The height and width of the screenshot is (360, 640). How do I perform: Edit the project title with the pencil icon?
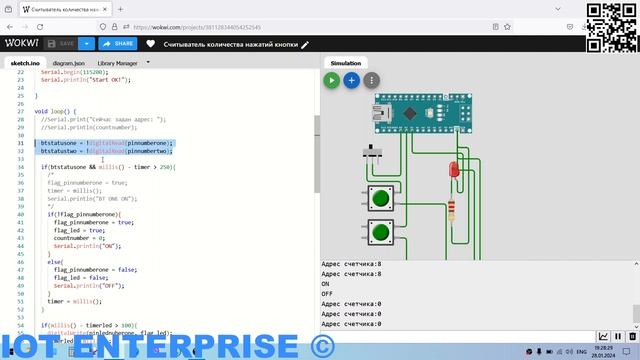[305, 44]
